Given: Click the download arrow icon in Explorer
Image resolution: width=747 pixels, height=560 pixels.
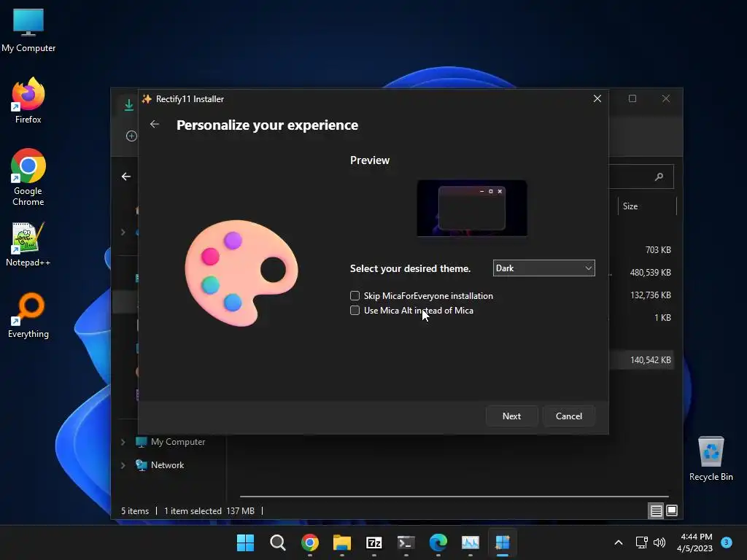Looking at the screenshot, I should click(128, 105).
